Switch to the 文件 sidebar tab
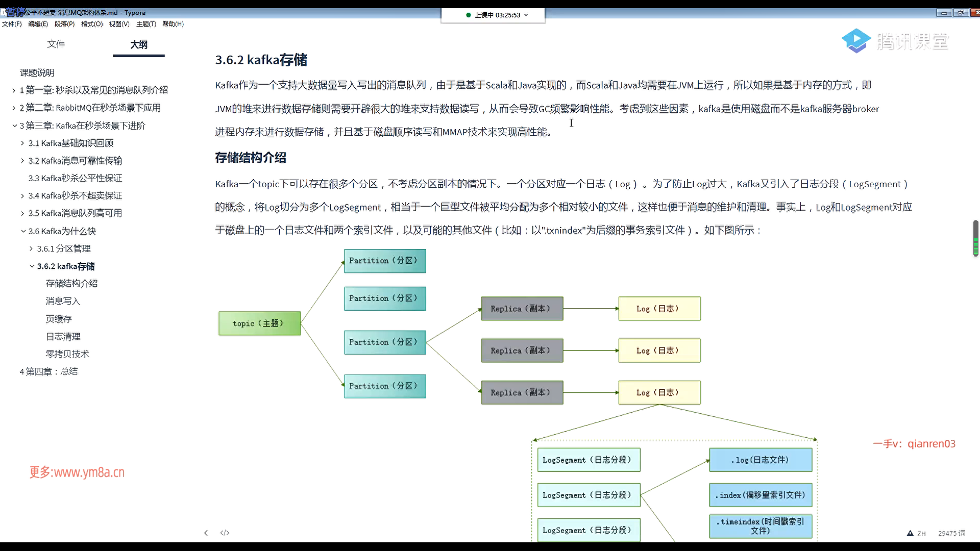This screenshot has width=980, height=551. [x=56, y=44]
